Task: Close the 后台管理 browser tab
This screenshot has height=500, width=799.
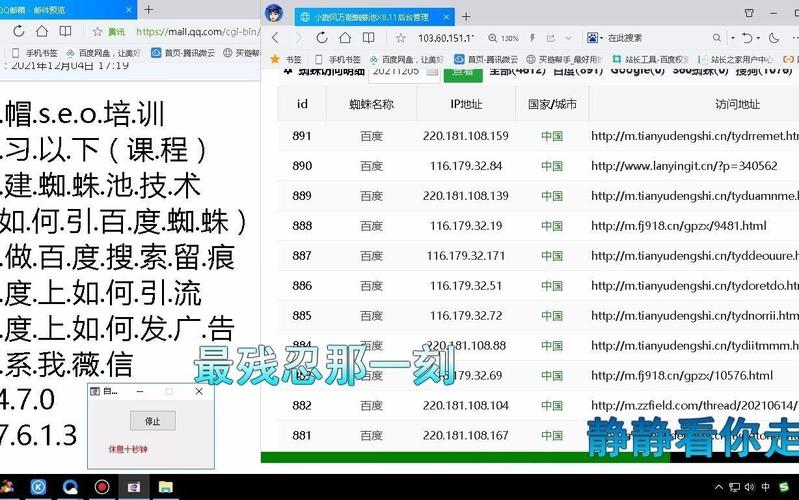Action: coord(446,17)
